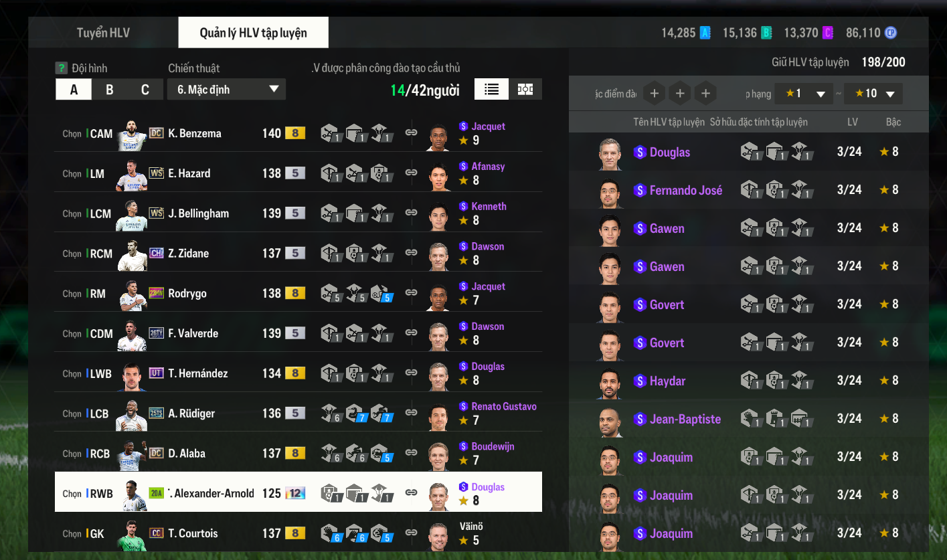Open the tactics dropdown 6. Mặc định

click(x=227, y=90)
